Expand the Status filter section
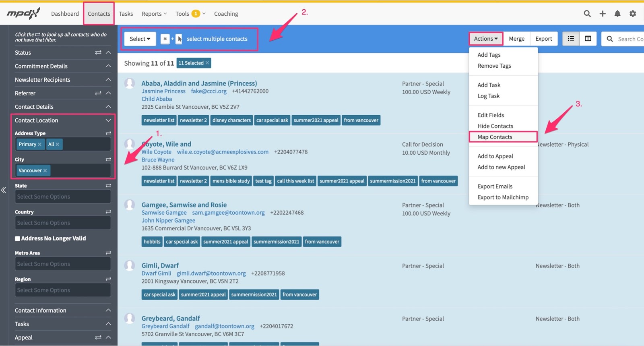 tap(108, 53)
